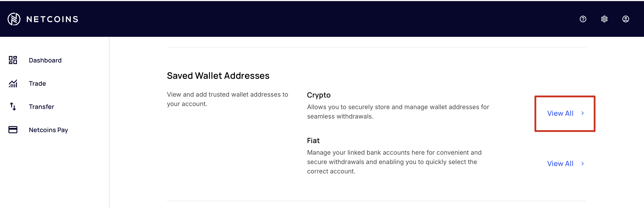Viewport: 644px width, 208px height.
Task: Click the Fiat section label
Action: coord(314,141)
